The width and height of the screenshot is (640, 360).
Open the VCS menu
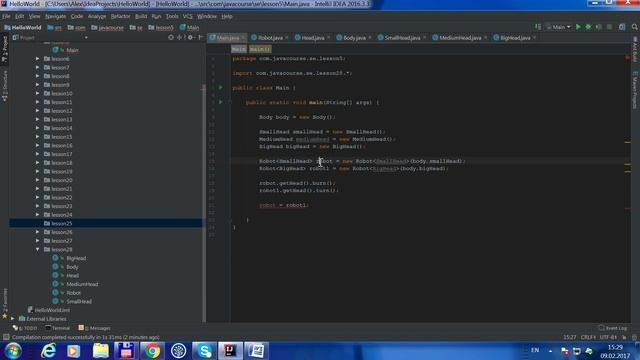click(187, 16)
